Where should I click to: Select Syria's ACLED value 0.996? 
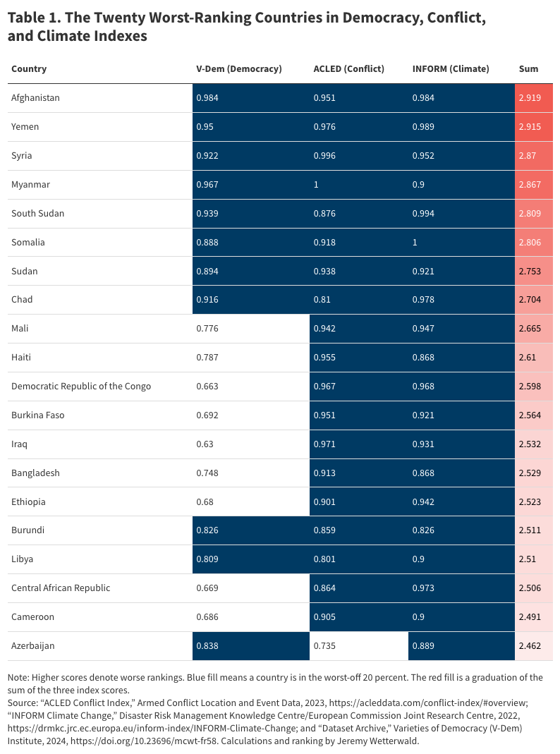324,156
